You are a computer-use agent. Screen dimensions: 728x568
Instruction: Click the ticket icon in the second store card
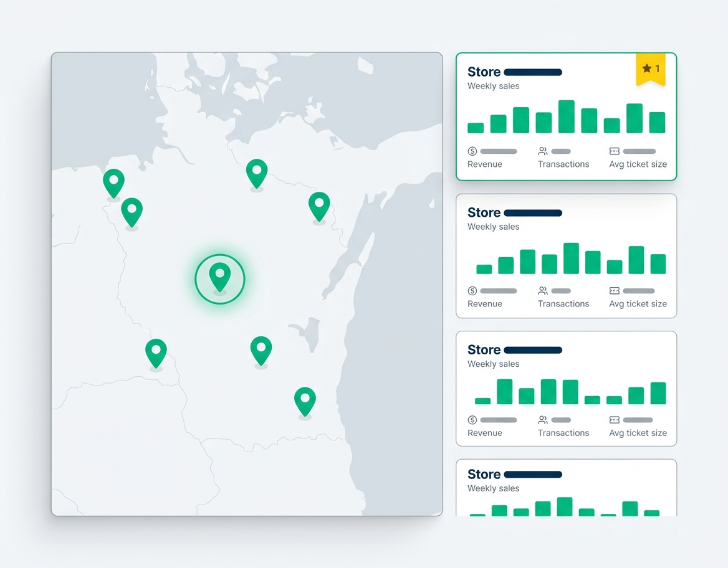pyautogui.click(x=615, y=291)
